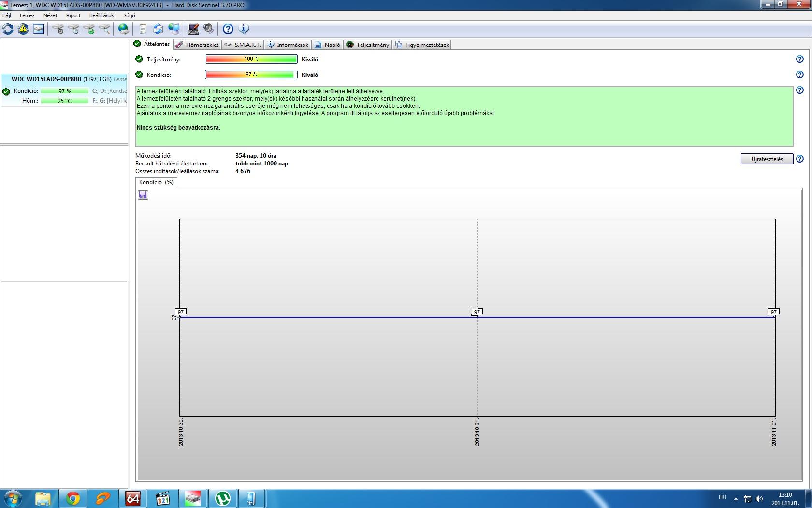
Task: Click the HU language indicator
Action: pos(723,497)
